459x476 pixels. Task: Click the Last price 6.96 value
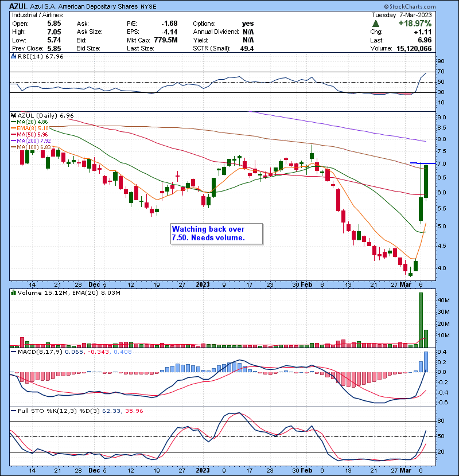click(425, 40)
